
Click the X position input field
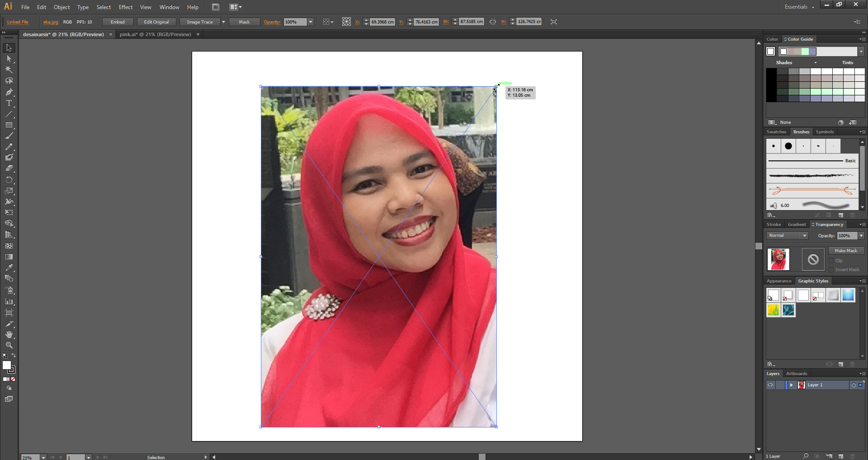pyautogui.click(x=382, y=22)
